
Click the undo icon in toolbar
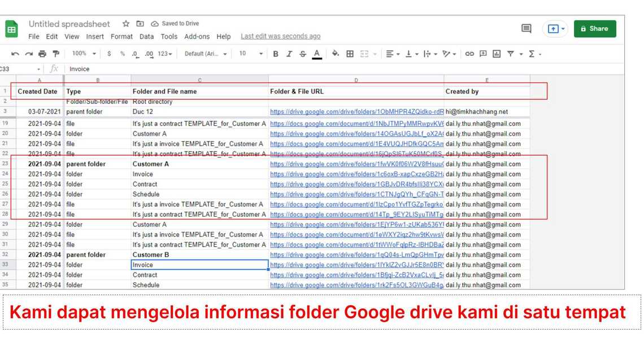pos(15,54)
